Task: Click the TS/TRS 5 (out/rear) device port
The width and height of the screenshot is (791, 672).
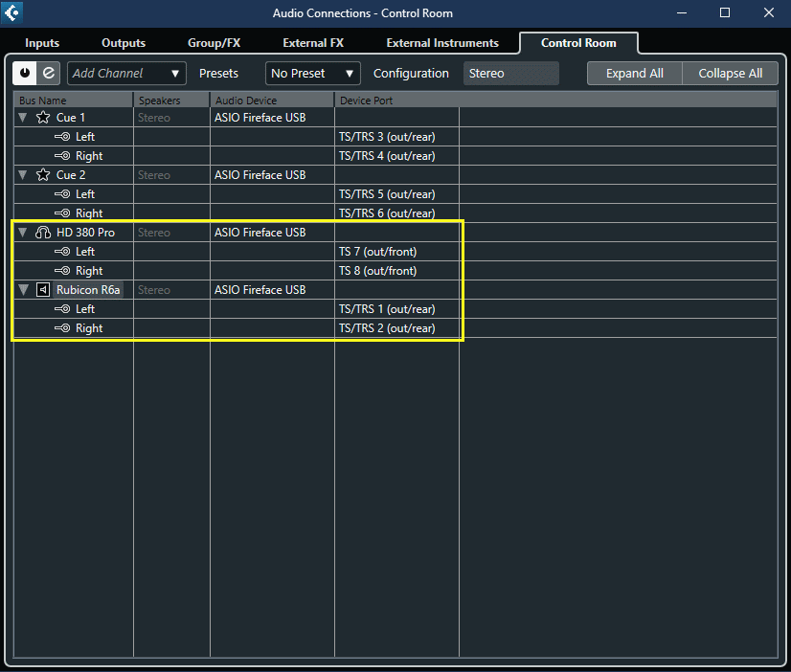Action: [x=387, y=194]
